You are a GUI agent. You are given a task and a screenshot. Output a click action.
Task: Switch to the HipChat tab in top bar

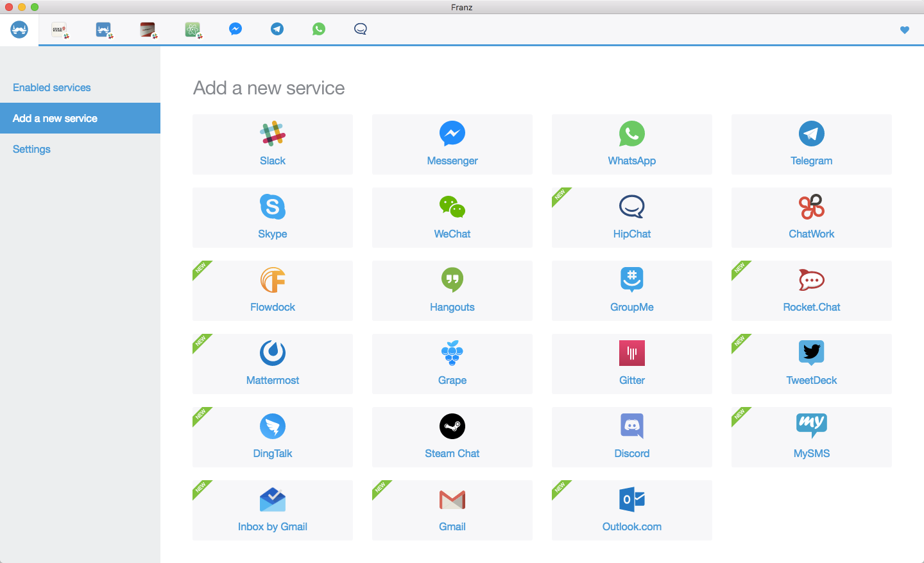point(361,29)
